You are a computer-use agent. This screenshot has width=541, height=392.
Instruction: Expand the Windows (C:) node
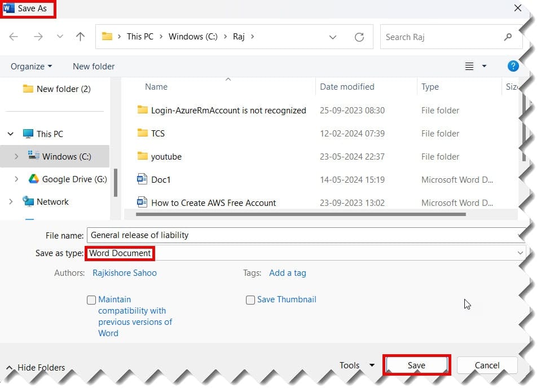point(16,156)
